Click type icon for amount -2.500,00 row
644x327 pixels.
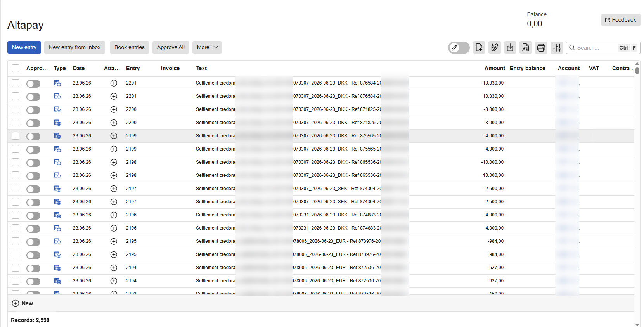(57, 189)
